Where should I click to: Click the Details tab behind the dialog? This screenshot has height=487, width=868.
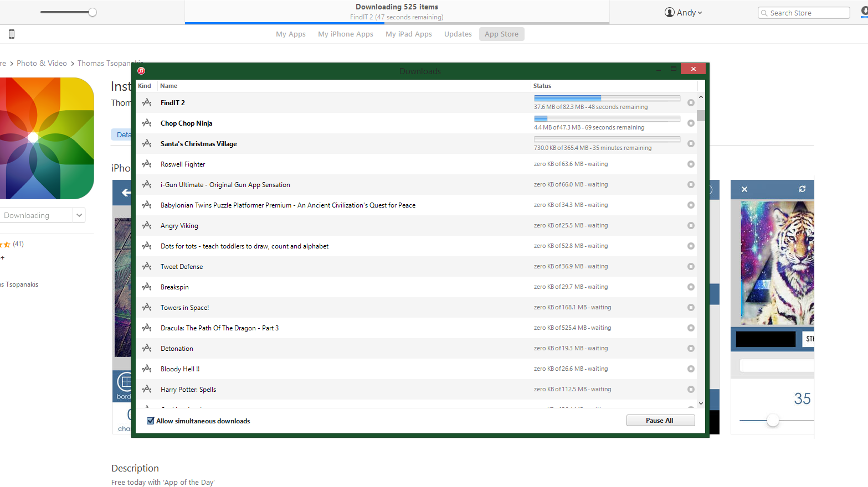[122, 134]
